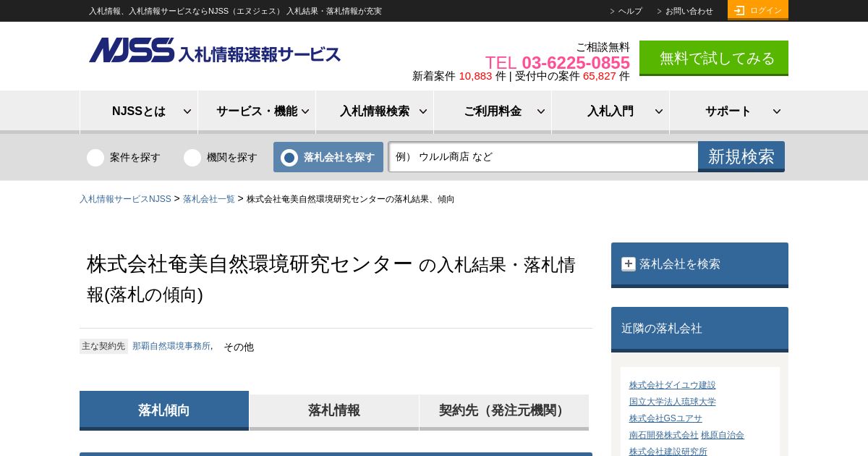Image resolution: width=868 pixels, height=456 pixels.
Task: Open the 桃原自治会 link
Action: click(x=723, y=435)
